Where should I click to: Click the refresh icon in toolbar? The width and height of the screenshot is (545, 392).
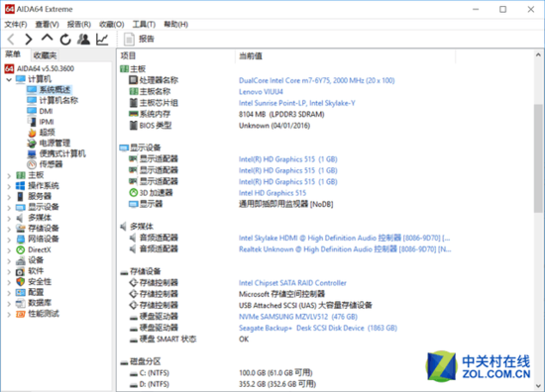65,40
